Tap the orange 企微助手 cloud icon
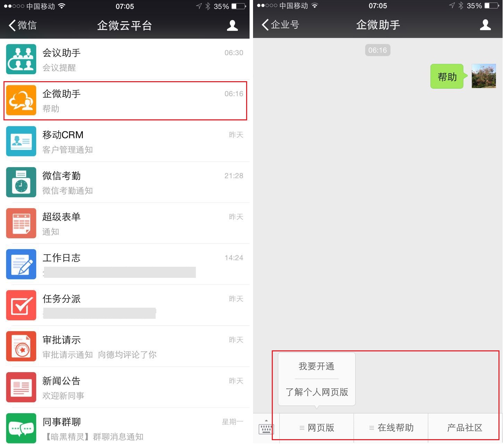 tap(21, 100)
